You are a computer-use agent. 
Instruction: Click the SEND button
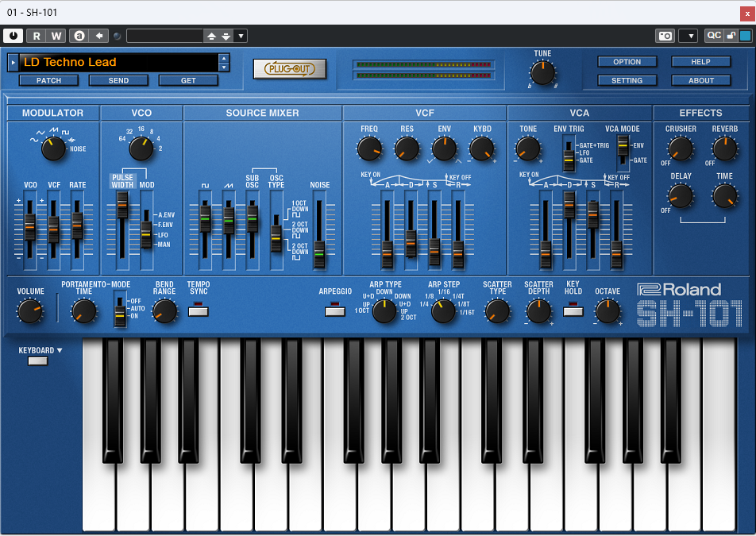click(118, 80)
